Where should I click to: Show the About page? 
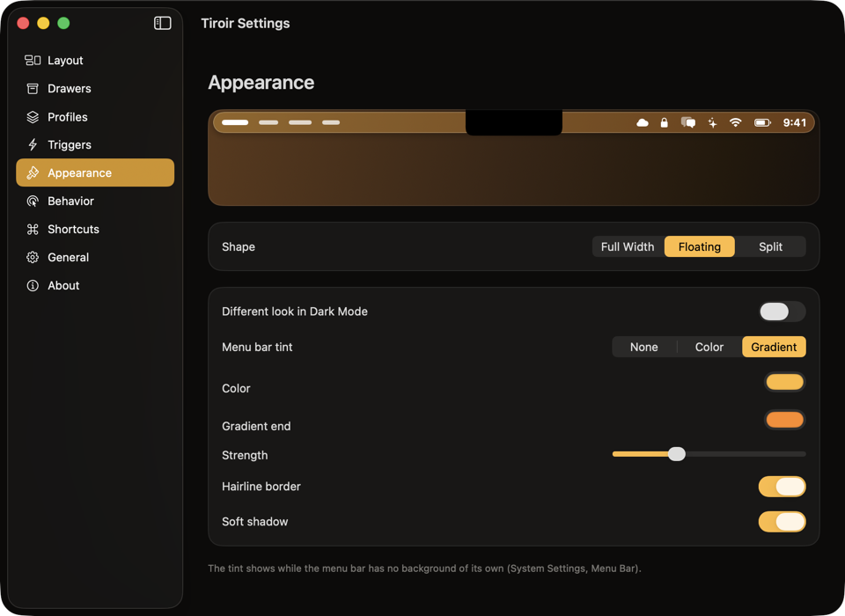pyautogui.click(x=95, y=286)
